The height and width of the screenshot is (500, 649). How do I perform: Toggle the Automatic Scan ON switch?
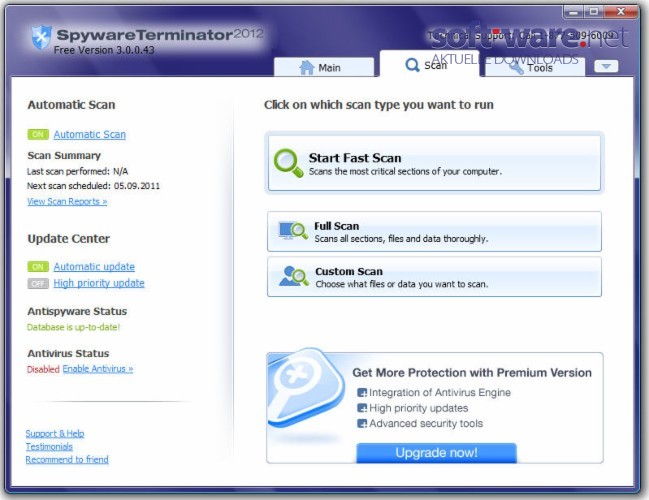38,135
